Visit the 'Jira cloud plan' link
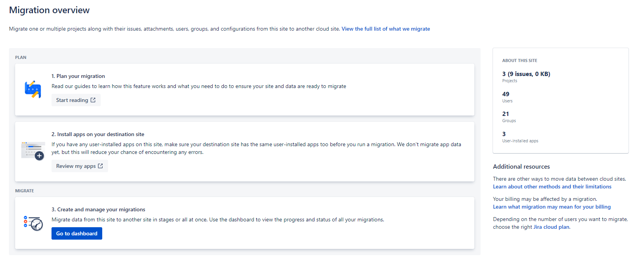The image size is (644, 259). 551,227
